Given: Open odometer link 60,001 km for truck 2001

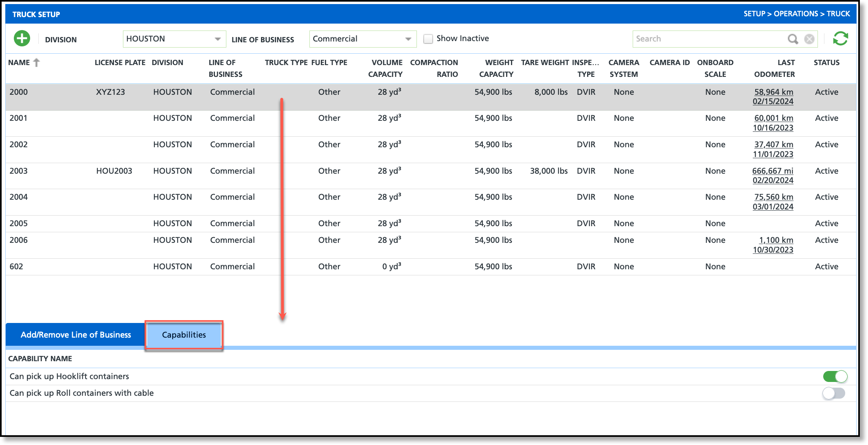Looking at the screenshot, I should pyautogui.click(x=774, y=118).
